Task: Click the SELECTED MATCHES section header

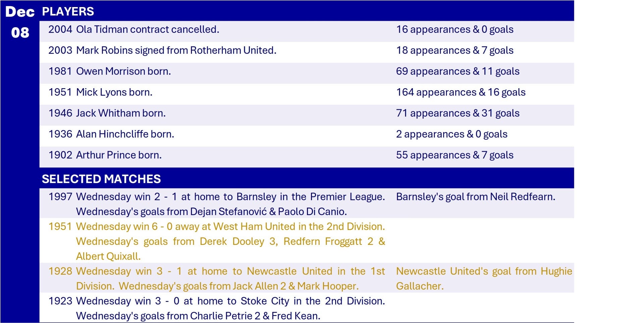Action: [101, 179]
